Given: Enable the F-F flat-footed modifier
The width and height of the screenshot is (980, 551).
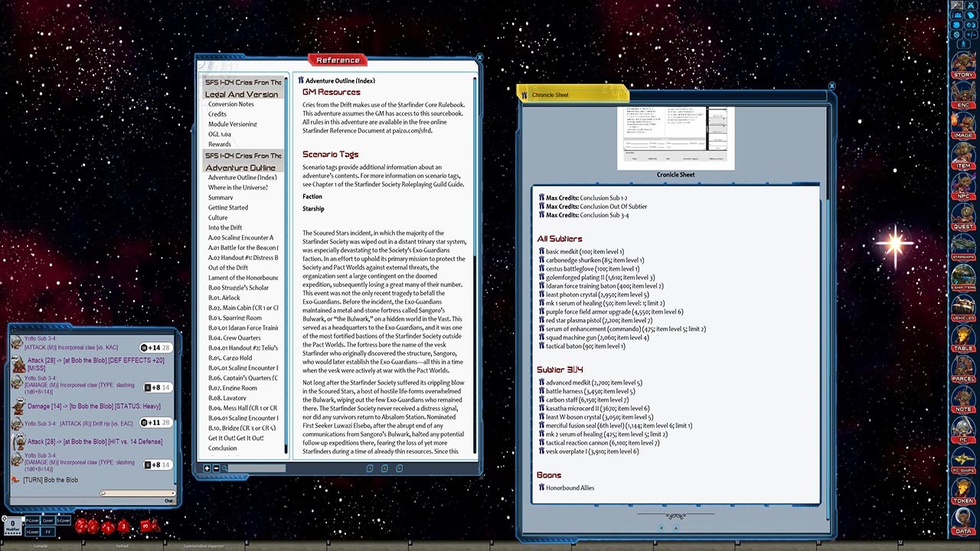Looking at the screenshot, I should tap(47, 532).
